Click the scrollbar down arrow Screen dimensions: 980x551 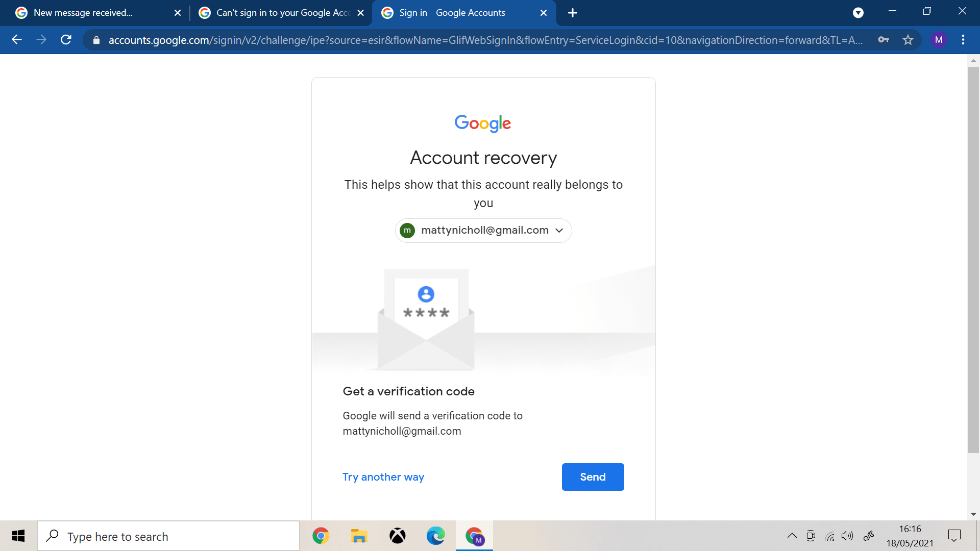tap(973, 514)
